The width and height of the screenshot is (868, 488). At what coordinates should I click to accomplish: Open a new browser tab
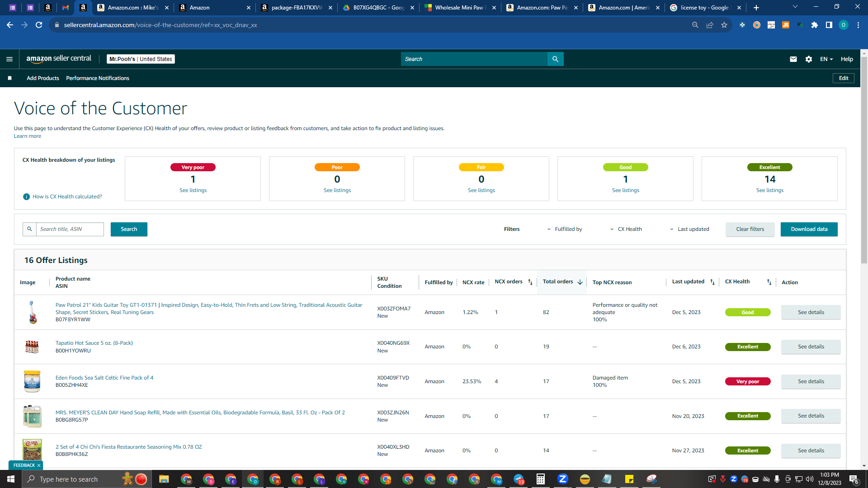756,8
